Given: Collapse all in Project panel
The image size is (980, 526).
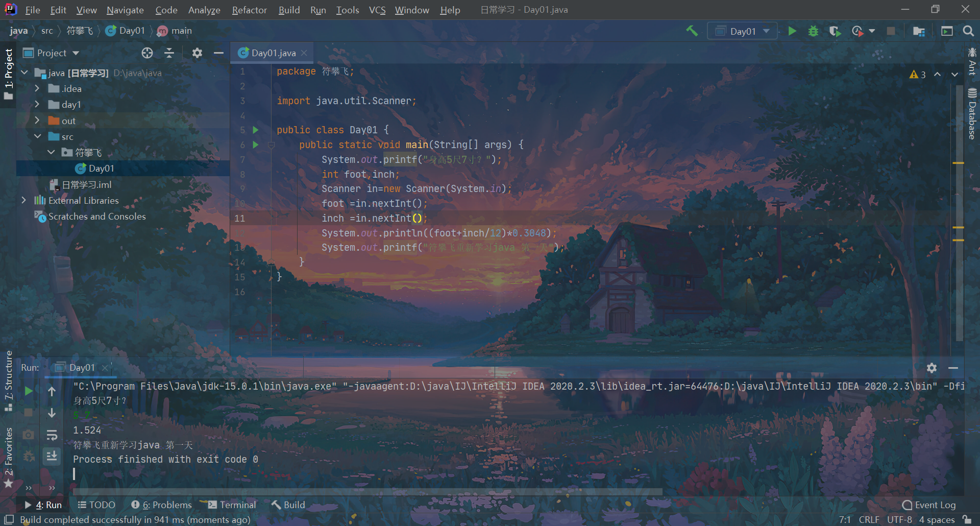Looking at the screenshot, I should tap(169, 53).
